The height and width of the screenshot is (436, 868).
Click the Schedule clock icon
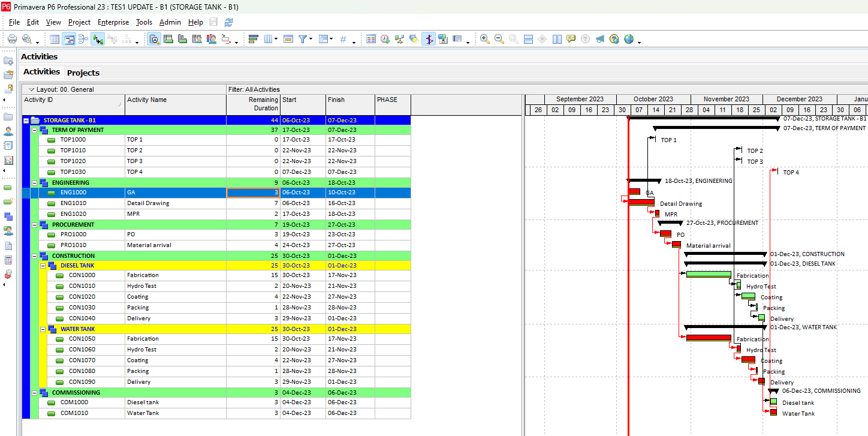point(385,39)
